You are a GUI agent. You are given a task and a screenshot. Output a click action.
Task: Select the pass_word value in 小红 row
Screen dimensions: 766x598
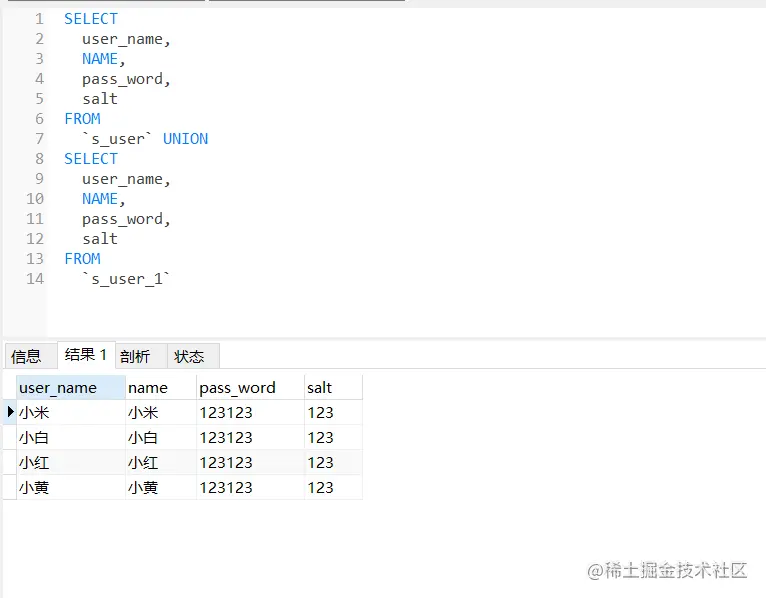[226, 463]
